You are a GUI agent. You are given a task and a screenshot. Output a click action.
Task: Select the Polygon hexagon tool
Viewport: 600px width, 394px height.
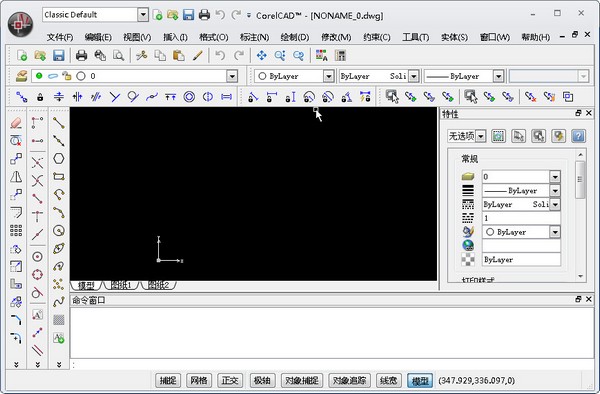pos(59,159)
